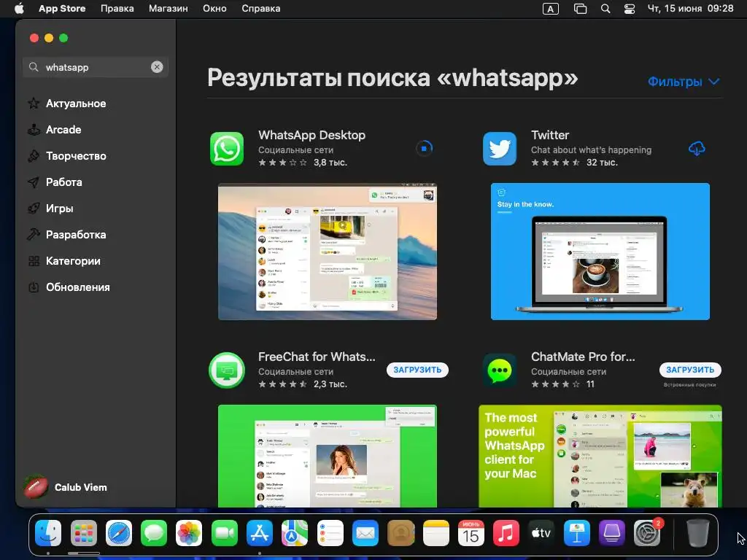Open the FreeChat for Whats... title

[x=317, y=357]
